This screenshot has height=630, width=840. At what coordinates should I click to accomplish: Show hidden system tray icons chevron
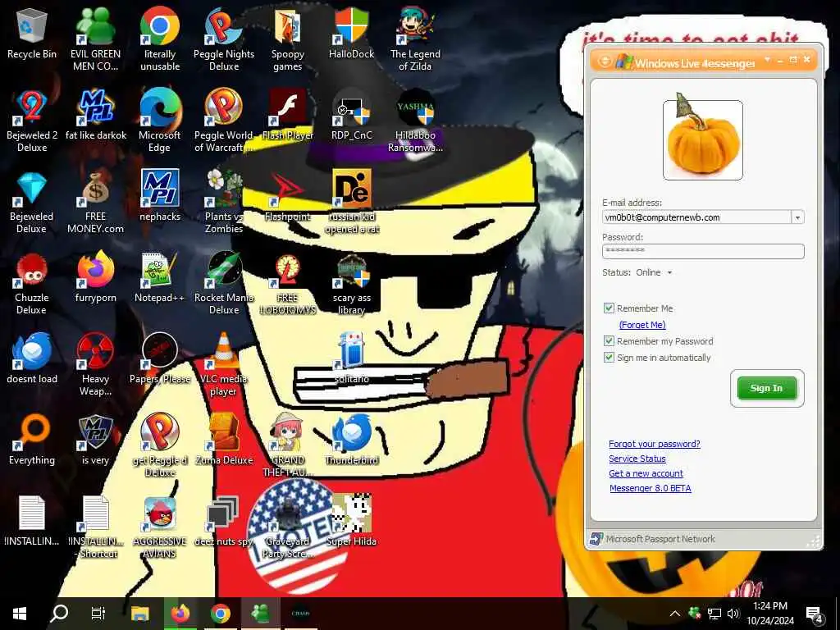click(675, 614)
